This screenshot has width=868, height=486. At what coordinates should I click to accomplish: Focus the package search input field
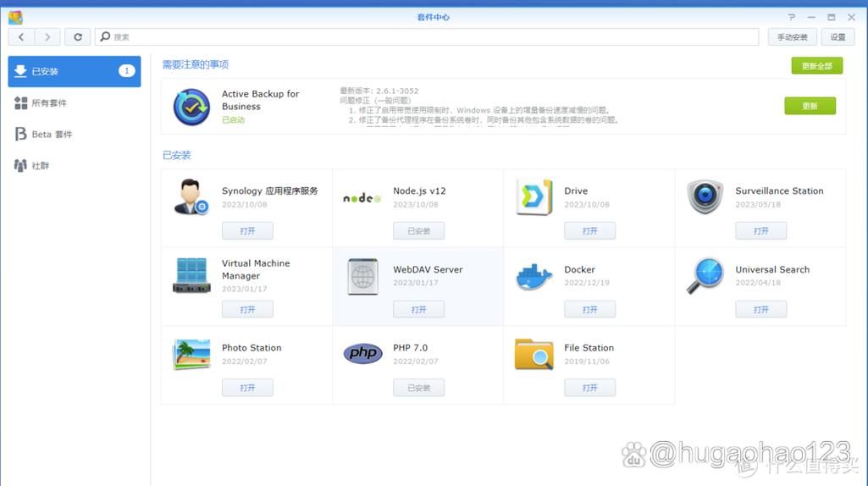pos(427,37)
